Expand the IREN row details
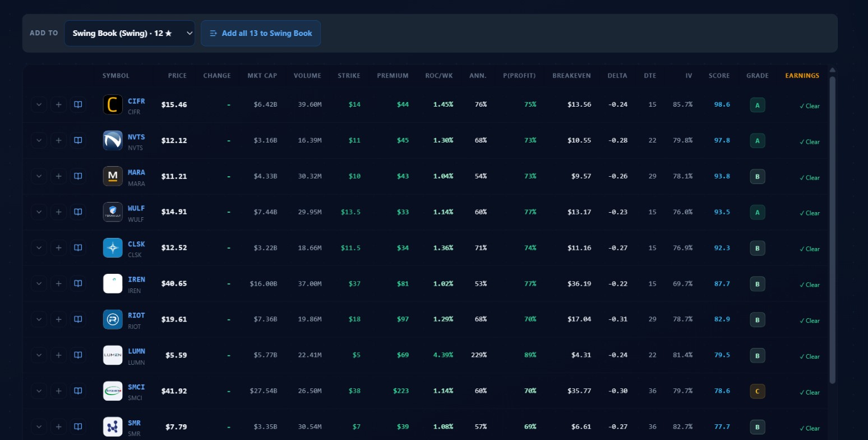This screenshot has height=440, width=868. (39, 283)
